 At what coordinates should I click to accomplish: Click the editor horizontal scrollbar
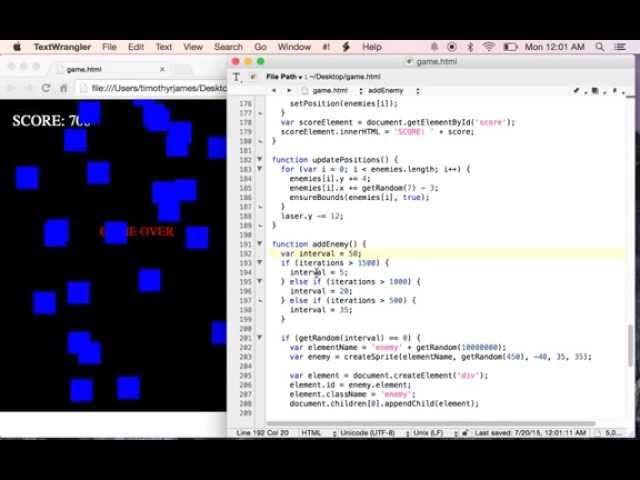point(431,423)
